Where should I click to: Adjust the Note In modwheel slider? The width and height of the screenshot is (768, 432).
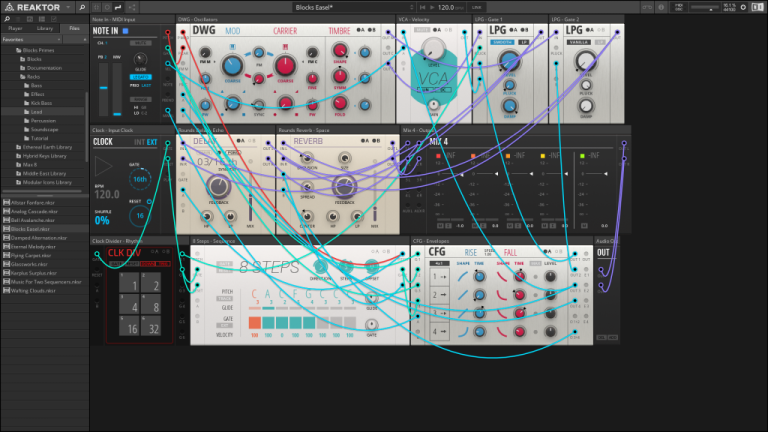click(117, 89)
